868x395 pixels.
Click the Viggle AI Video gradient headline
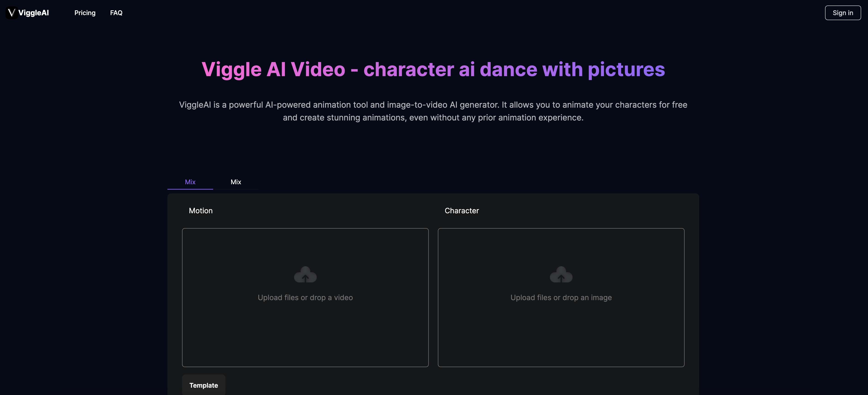coord(433,69)
